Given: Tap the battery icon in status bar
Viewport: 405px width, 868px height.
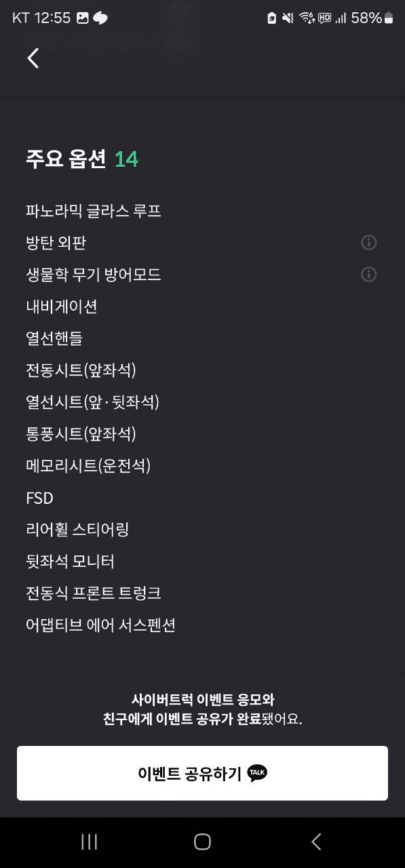Looking at the screenshot, I should (x=389, y=18).
